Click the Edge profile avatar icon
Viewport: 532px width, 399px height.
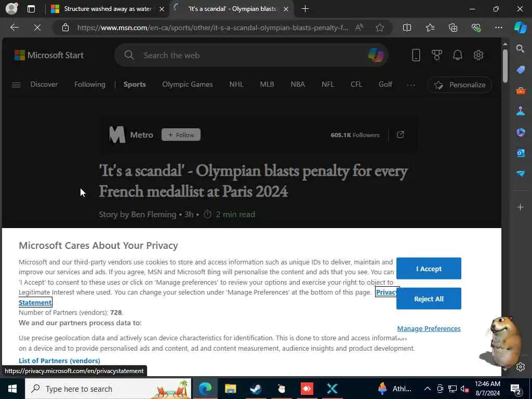(x=11, y=8)
